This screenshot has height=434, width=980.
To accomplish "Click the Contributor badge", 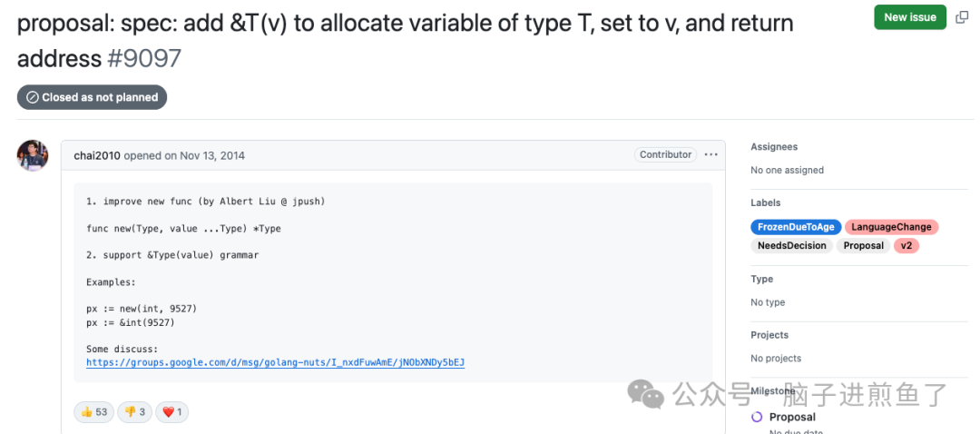I will point(665,154).
